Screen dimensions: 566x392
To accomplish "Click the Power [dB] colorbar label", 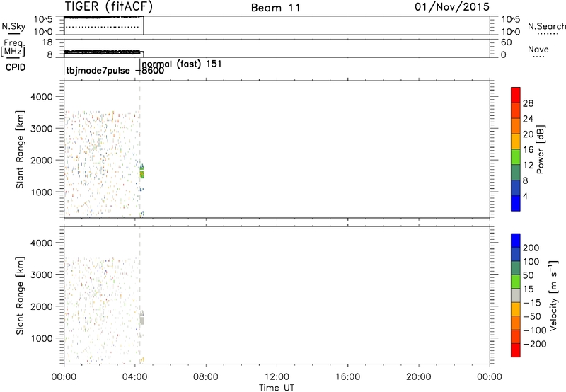I will tap(541, 149).
